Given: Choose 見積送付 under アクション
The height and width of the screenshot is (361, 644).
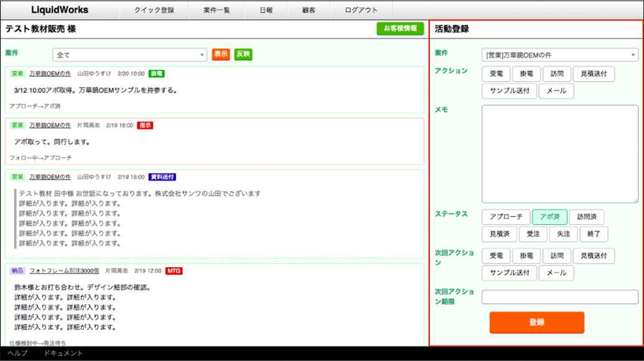Looking at the screenshot, I should [594, 74].
